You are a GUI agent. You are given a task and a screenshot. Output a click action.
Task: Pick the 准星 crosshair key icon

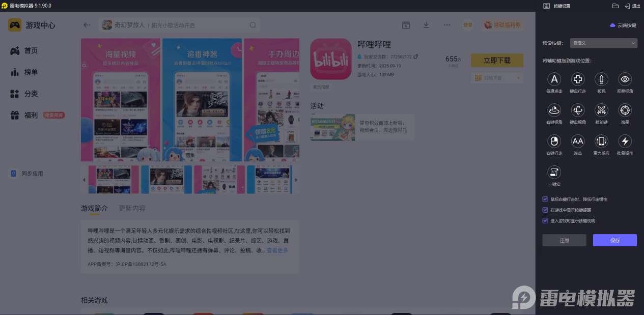pos(625,110)
